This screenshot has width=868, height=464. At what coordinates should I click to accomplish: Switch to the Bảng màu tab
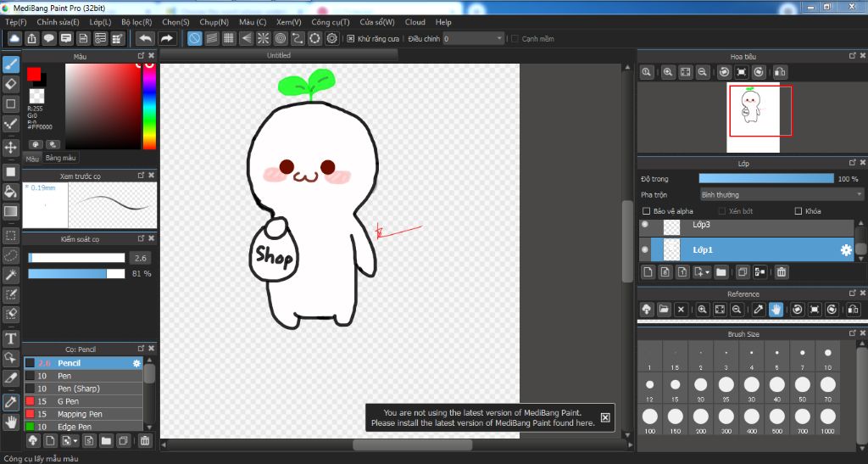(x=61, y=158)
